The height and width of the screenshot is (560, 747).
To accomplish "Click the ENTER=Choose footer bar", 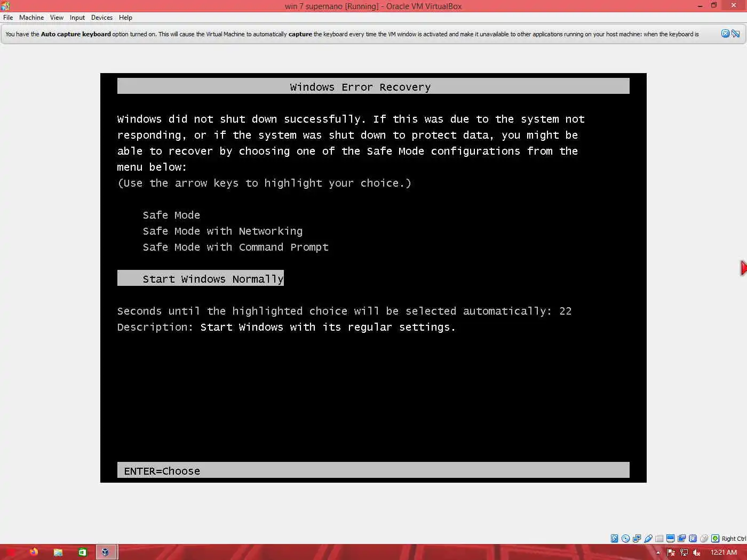I will 373,470.
